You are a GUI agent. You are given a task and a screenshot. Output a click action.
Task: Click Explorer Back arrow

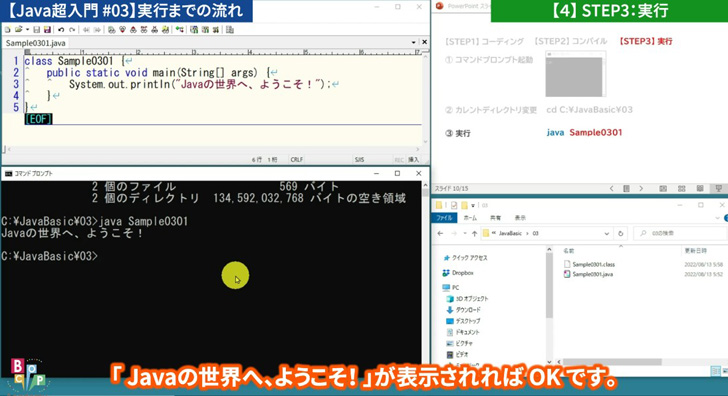440,234
